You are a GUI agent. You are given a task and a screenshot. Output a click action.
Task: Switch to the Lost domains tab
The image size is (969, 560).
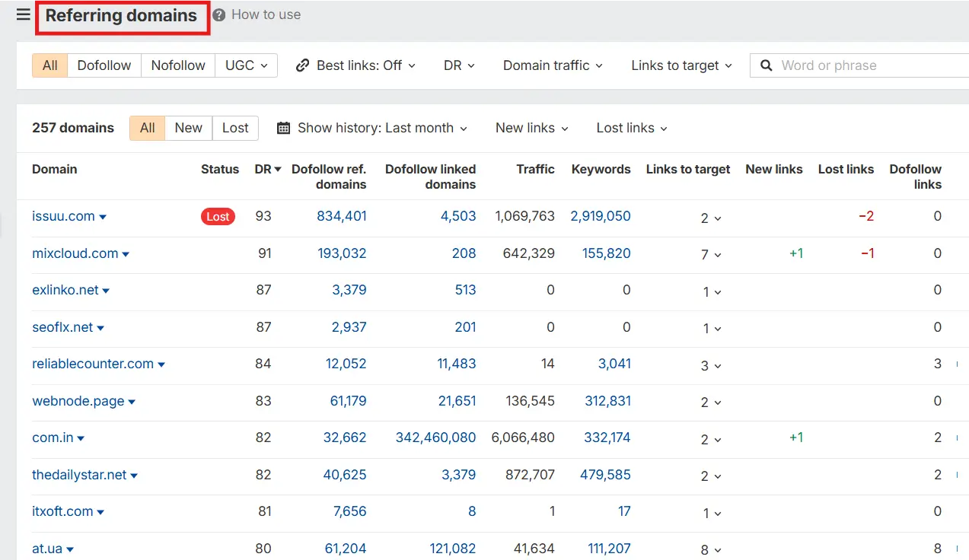[x=235, y=128]
